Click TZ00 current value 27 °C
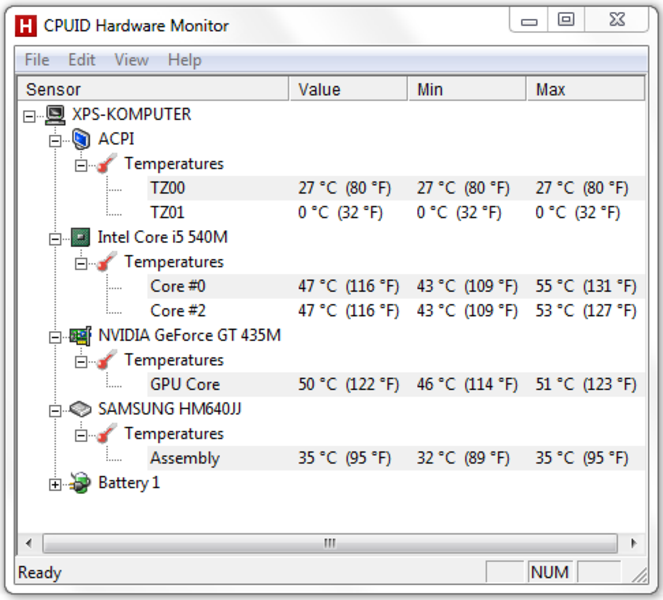Viewport: 663px width, 600px height. coord(345,188)
